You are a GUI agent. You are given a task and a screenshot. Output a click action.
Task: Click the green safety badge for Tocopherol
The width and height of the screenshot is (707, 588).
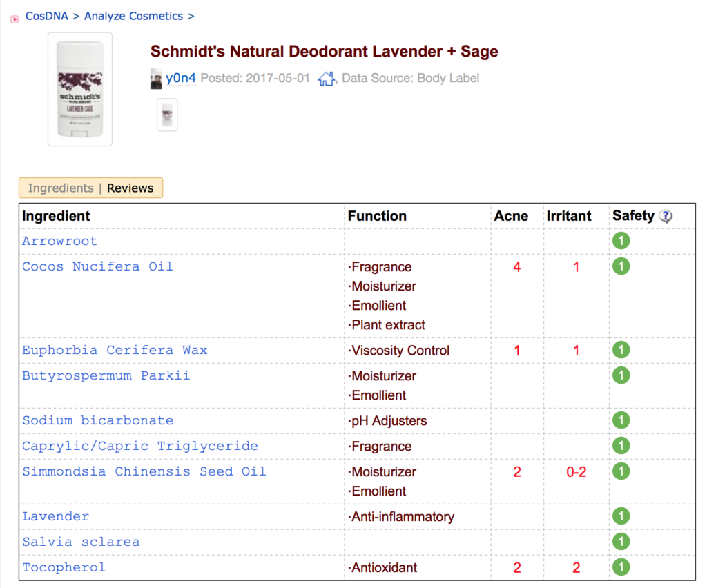point(621,567)
